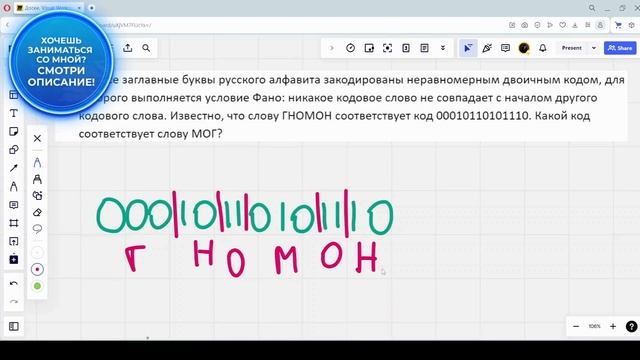
Task: Close the pen tool submenu
Action: [x=37, y=138]
